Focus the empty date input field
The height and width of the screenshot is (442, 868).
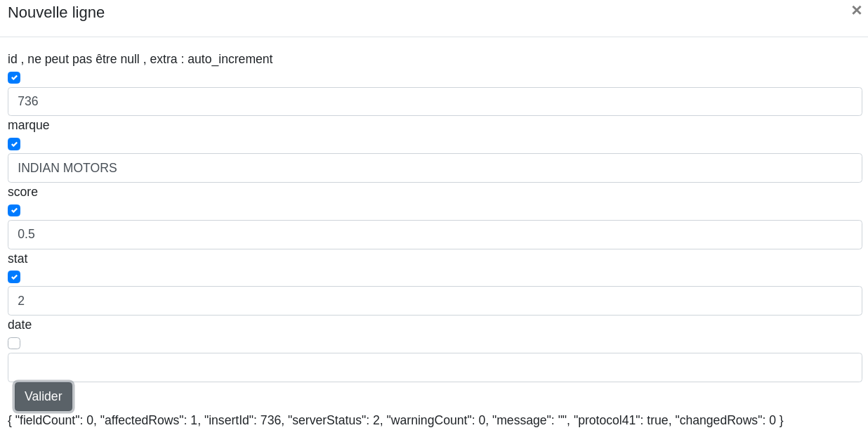435,368
